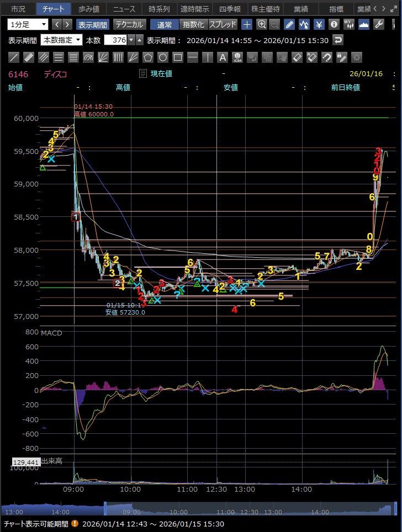
Task: Open the 26/01/16 date dropdown arrow
Action: [x=393, y=73]
